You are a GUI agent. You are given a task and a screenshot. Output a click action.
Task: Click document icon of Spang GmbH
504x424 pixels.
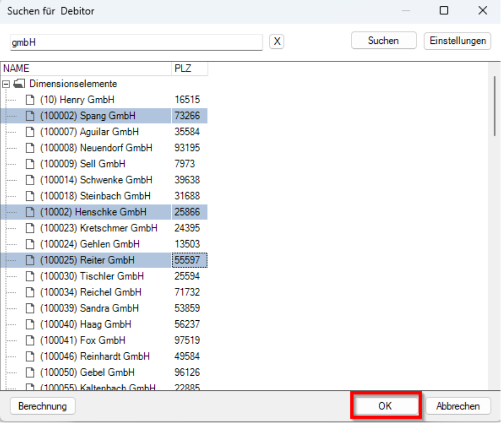click(30, 116)
